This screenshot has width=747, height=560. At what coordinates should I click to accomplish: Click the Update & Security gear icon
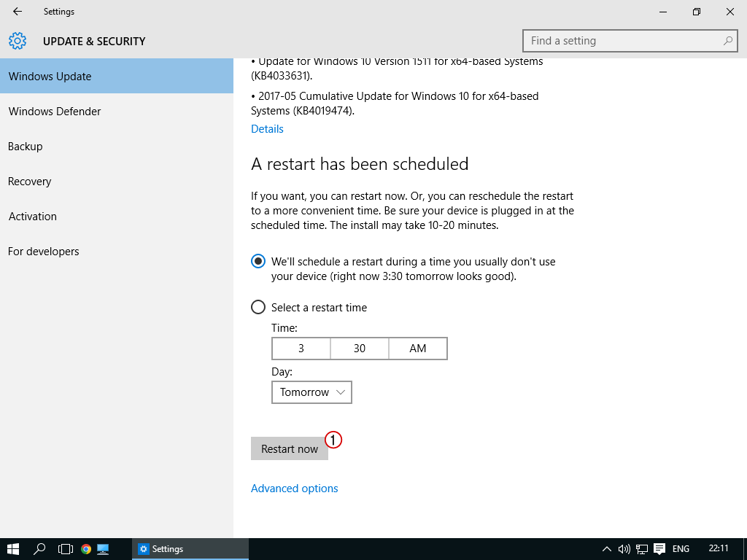(18, 41)
